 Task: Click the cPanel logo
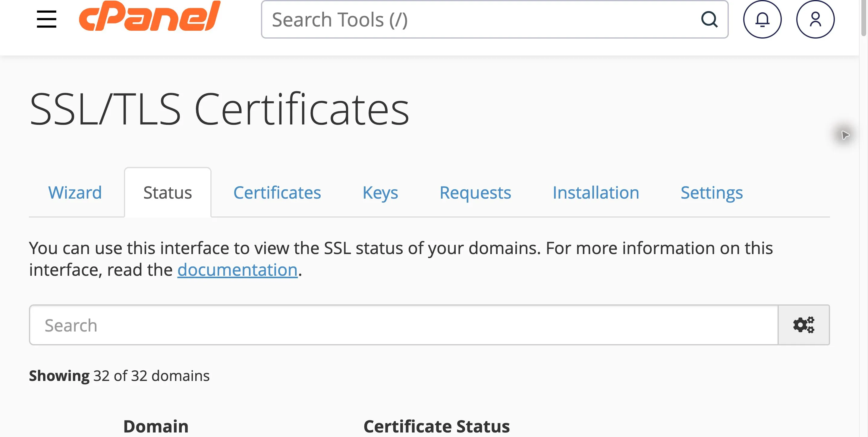149,16
